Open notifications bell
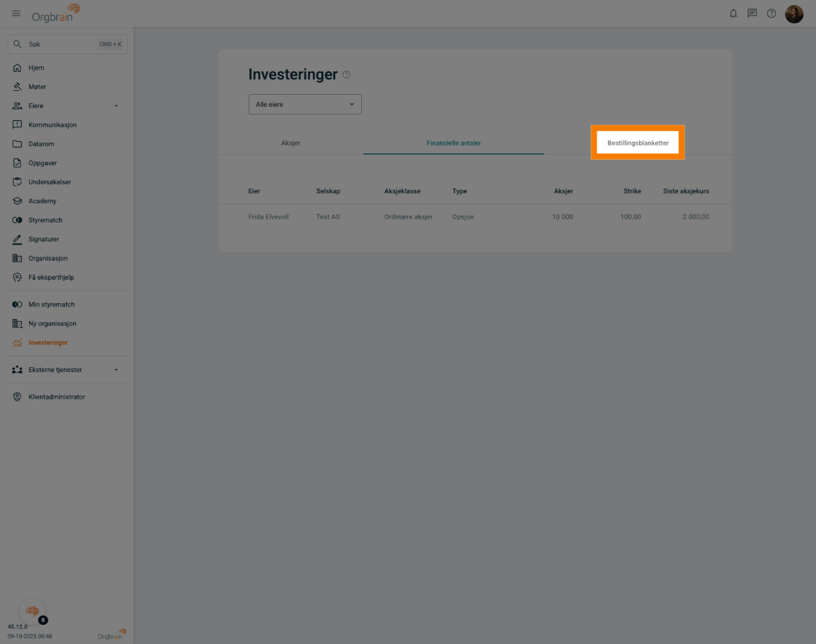 (733, 13)
